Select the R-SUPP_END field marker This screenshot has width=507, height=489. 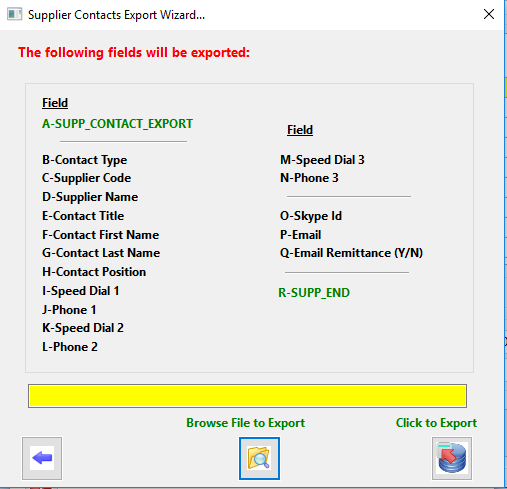point(314,293)
